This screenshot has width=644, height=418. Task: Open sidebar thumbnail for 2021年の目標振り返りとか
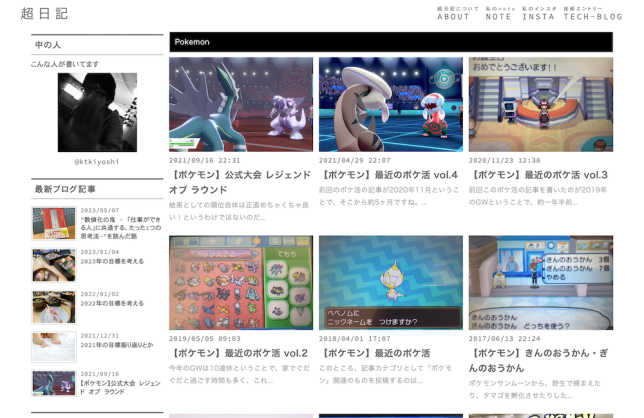coord(54,347)
